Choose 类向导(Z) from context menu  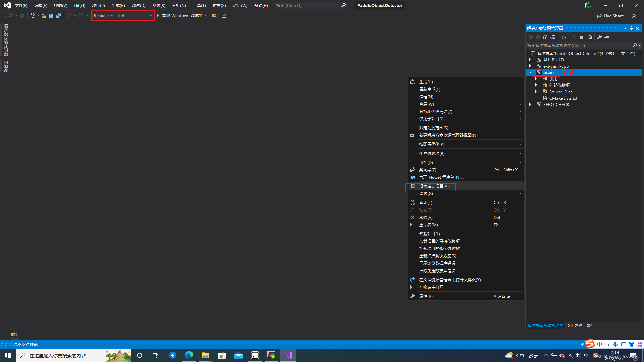point(466,170)
